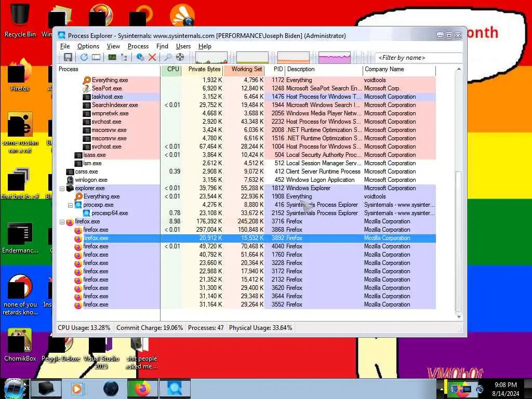The width and height of the screenshot is (532, 399).
Task: Select the Endermanc... desktop icon
Action: pos(20,237)
